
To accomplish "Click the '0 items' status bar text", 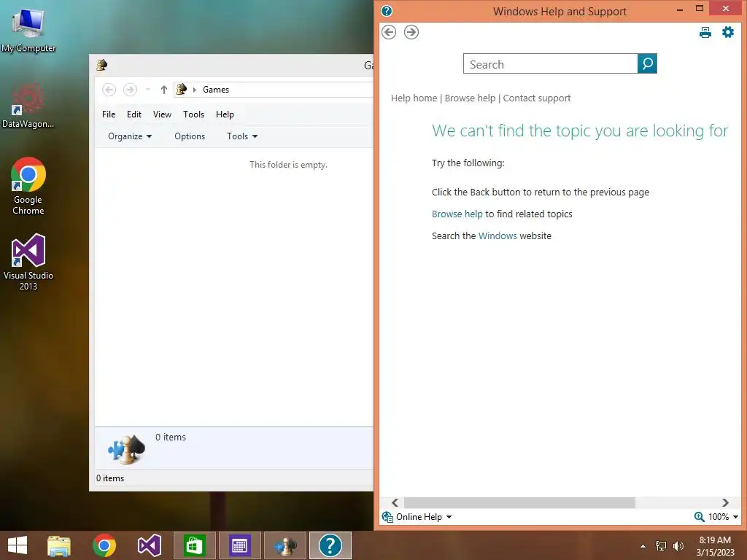I will coord(110,478).
